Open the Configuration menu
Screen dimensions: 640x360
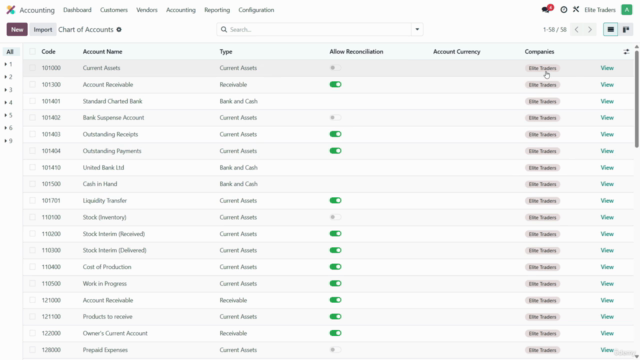coord(256,10)
